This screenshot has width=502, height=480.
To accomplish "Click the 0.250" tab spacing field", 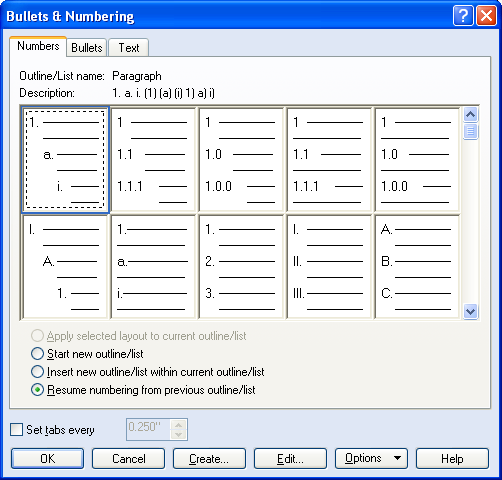I will (x=149, y=429).
